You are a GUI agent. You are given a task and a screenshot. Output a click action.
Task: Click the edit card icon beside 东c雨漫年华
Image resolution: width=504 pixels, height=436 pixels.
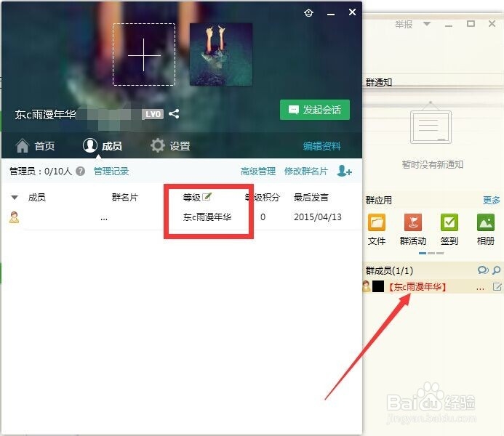[x=497, y=286]
